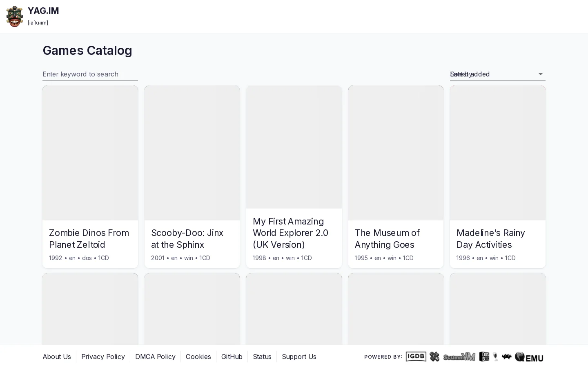
Task: Open the Status footer link
Action: [x=262, y=357]
